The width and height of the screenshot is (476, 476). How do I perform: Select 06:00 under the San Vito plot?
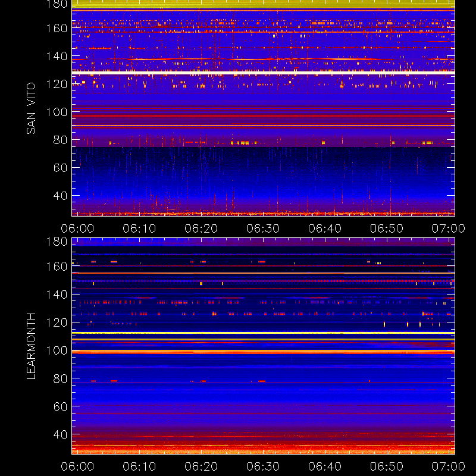click(x=77, y=228)
